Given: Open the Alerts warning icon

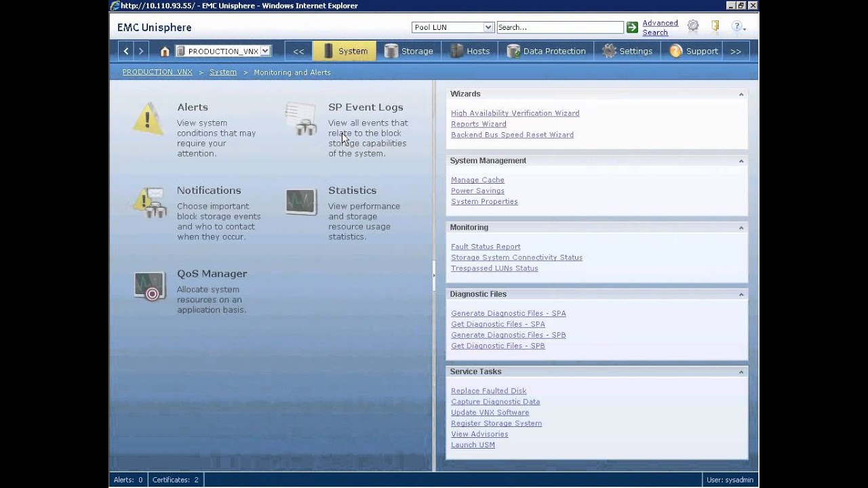Looking at the screenshot, I should point(148,119).
